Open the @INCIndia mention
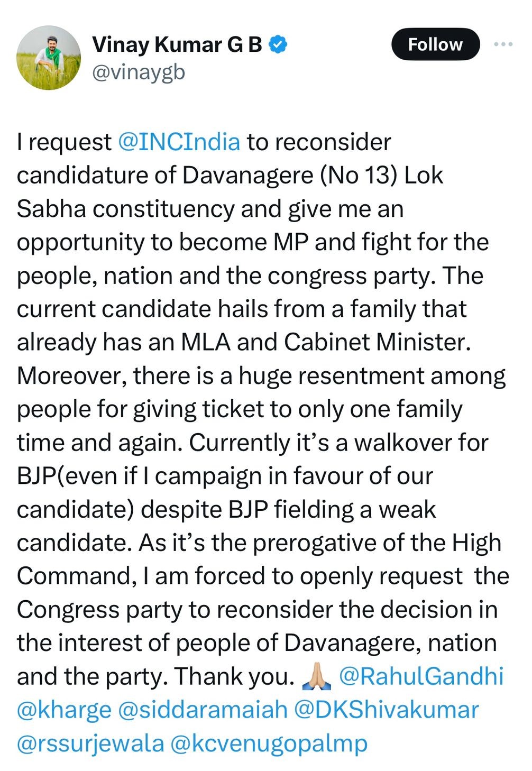 pos(179,142)
